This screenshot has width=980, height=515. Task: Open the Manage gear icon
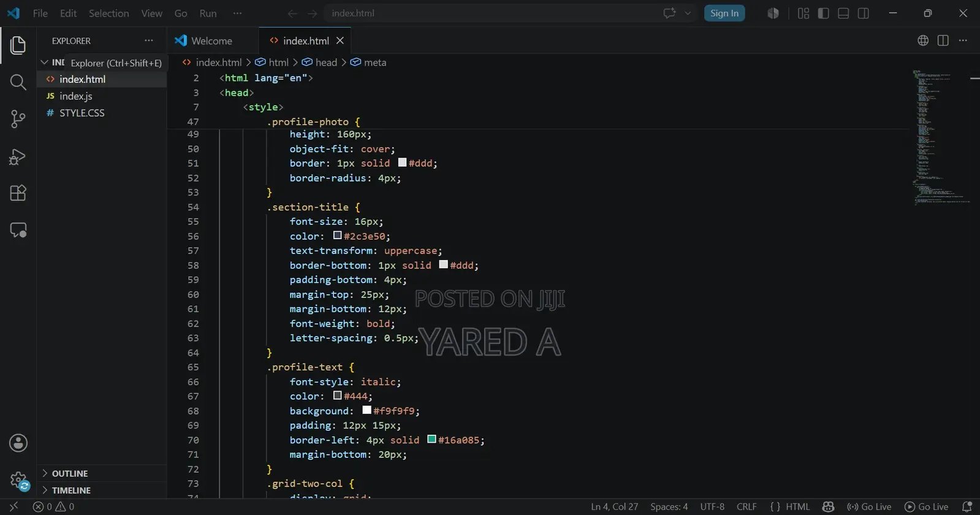18,480
